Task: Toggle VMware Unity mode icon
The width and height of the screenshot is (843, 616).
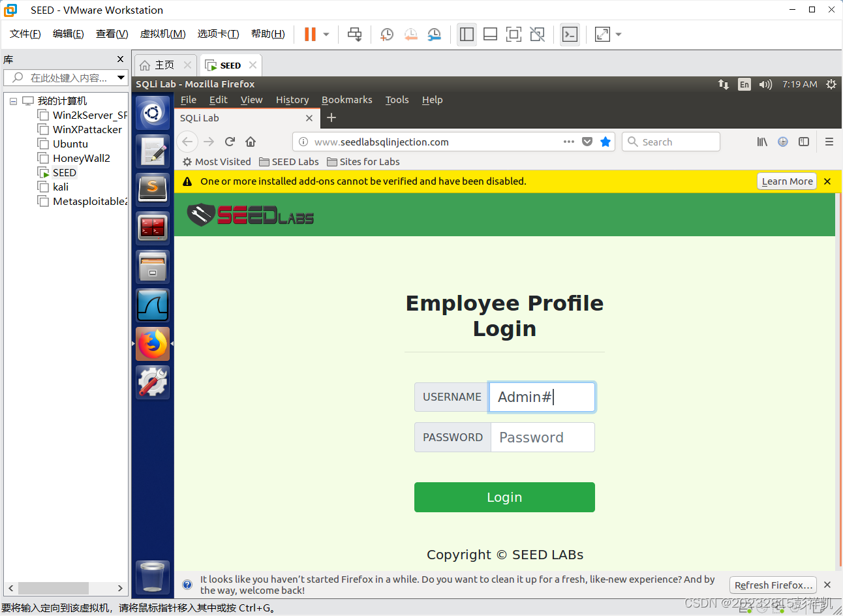Action: (537, 34)
